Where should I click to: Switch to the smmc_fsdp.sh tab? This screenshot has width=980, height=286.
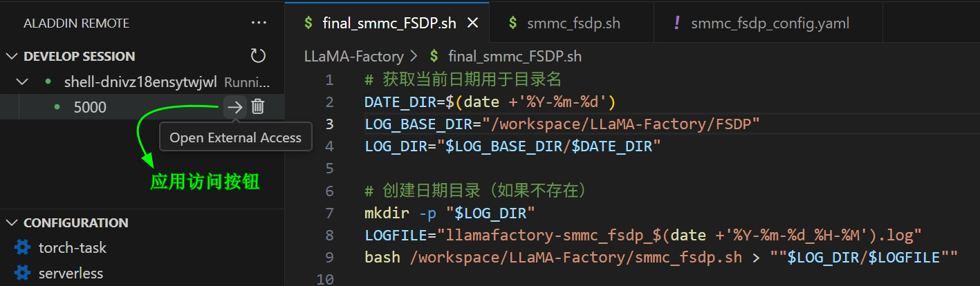pyautogui.click(x=573, y=23)
